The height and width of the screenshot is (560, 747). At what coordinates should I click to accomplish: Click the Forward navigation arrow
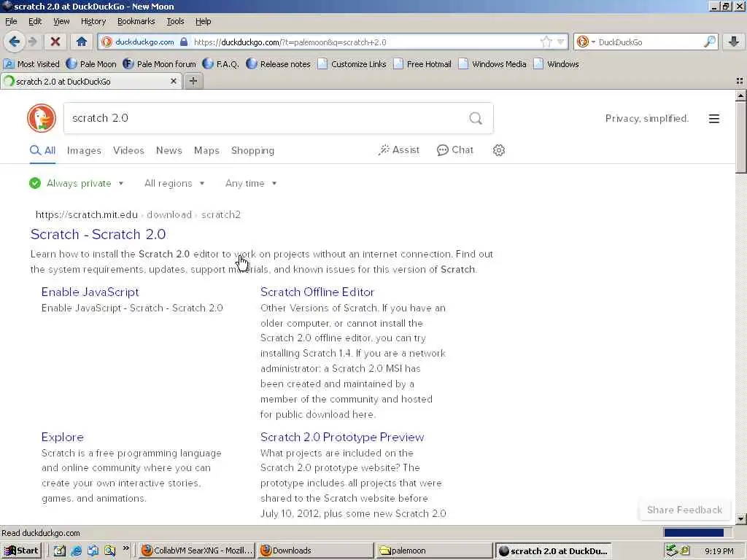click(x=32, y=42)
